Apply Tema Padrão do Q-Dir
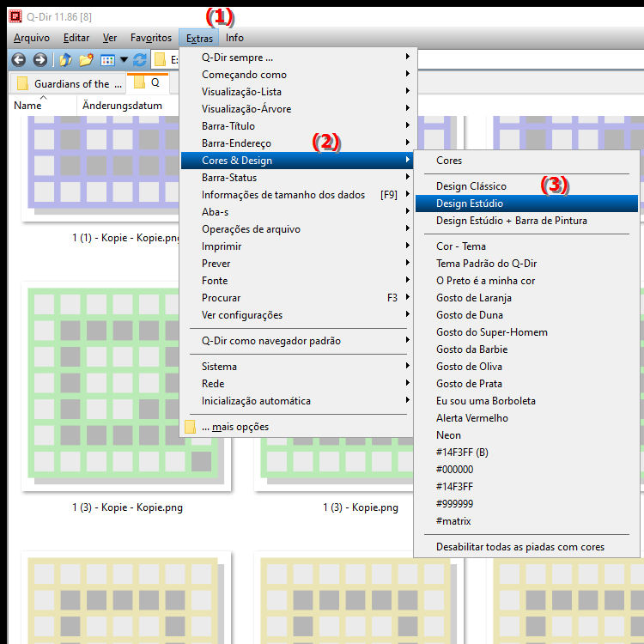Viewport: 644px width, 644px height. point(526,264)
